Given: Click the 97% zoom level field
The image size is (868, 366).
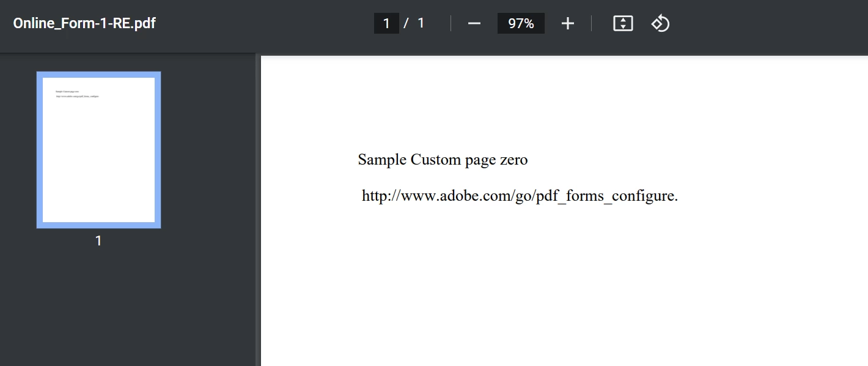Looking at the screenshot, I should [521, 23].
